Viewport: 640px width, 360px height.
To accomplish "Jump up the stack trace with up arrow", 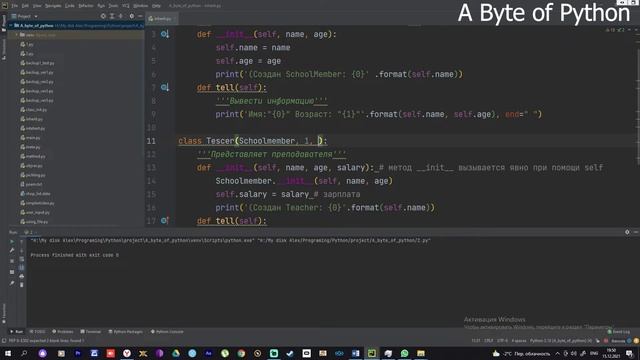I will (x=22, y=242).
